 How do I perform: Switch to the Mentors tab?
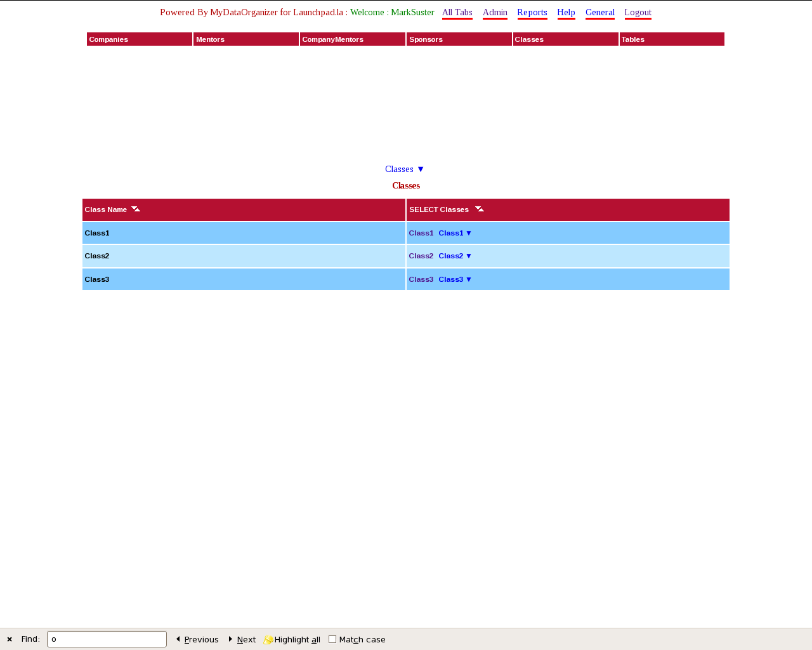[246, 39]
